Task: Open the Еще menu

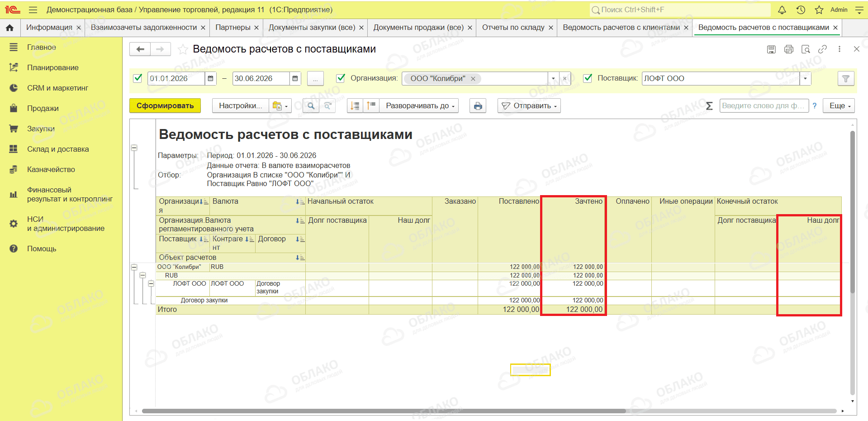Action: (x=840, y=106)
